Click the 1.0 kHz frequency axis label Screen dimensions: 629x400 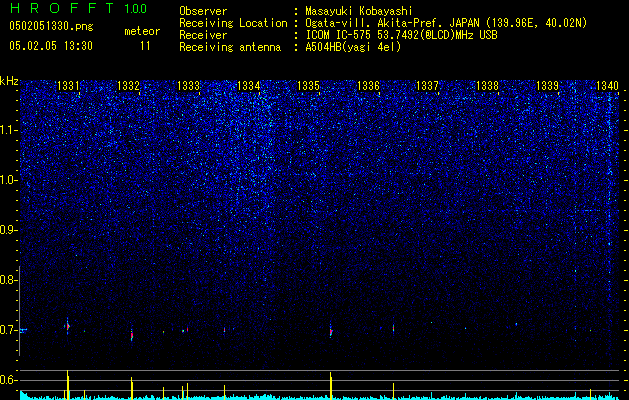9,180
